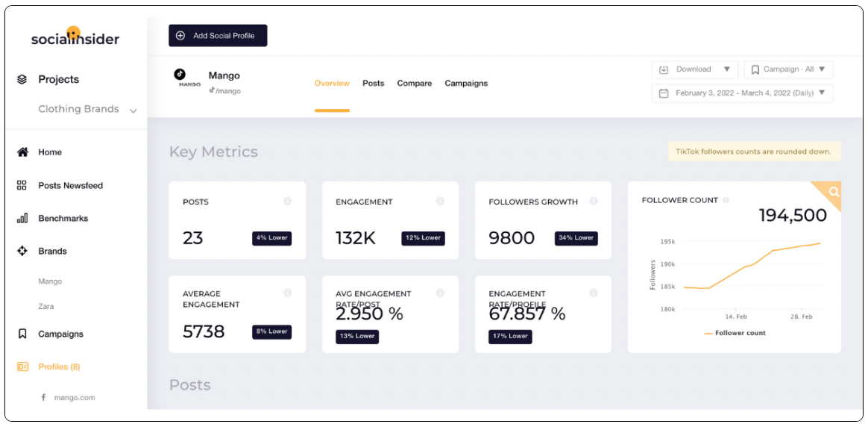Click info icon beside Follower Count title
868x427 pixels.
(x=726, y=200)
